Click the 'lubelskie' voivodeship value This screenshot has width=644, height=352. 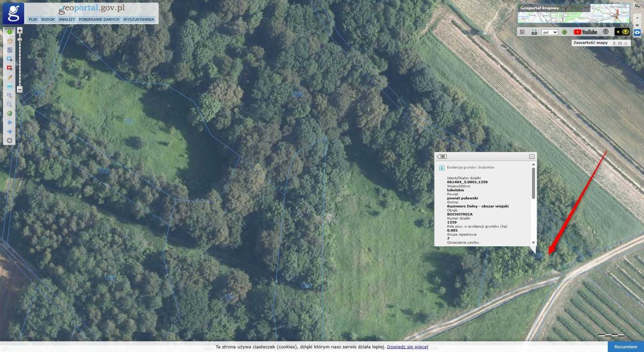(x=455, y=190)
